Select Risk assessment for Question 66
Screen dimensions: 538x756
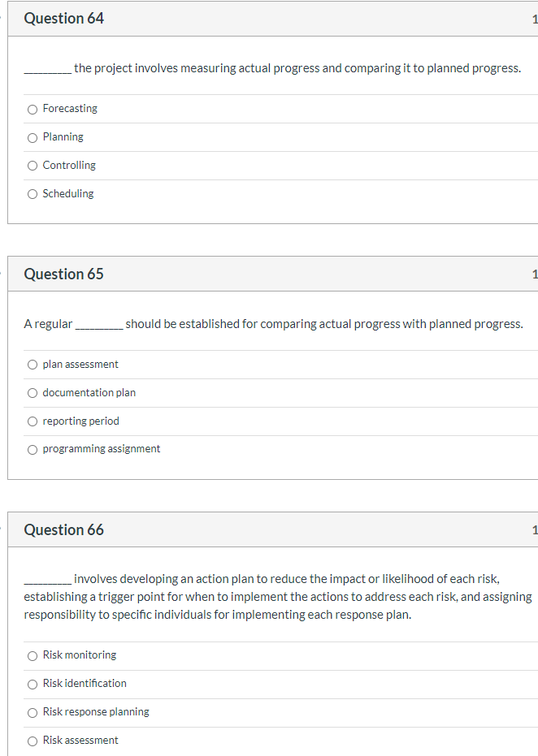[32, 741]
